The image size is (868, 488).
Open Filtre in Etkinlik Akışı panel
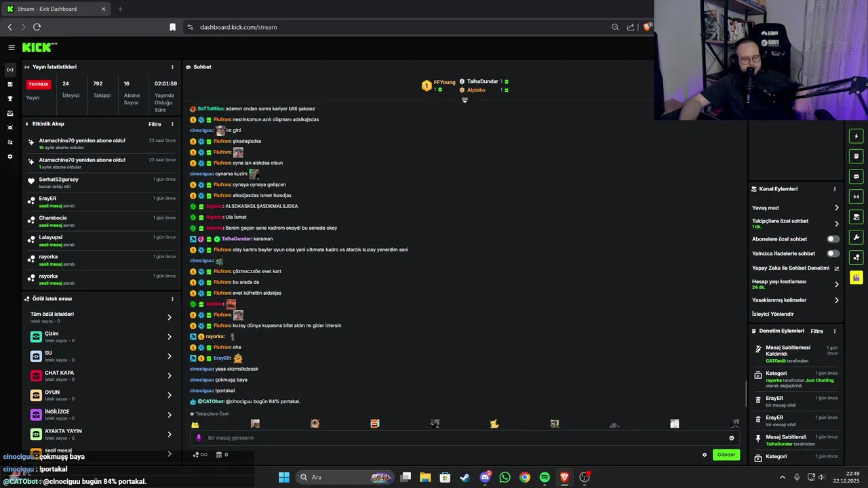click(155, 124)
